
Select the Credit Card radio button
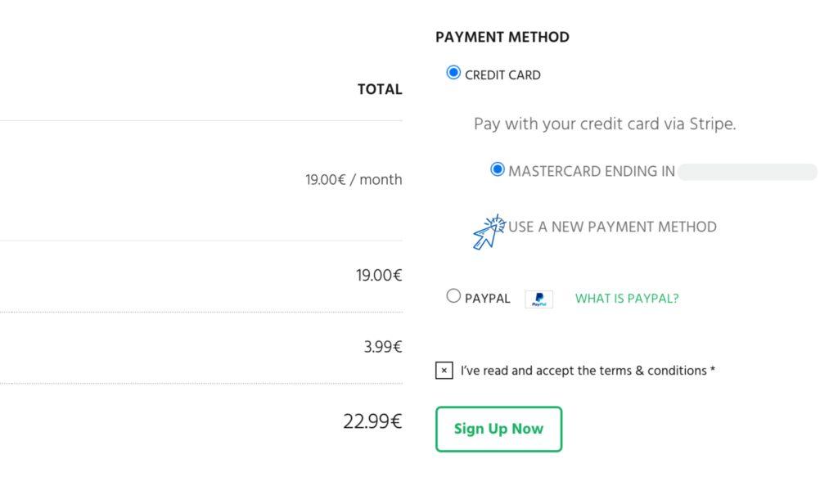click(453, 73)
